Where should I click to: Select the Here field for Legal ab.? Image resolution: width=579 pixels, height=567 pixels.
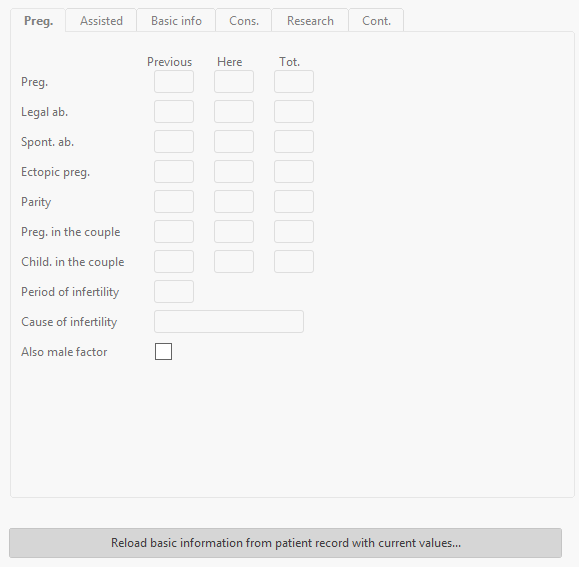tap(234, 111)
